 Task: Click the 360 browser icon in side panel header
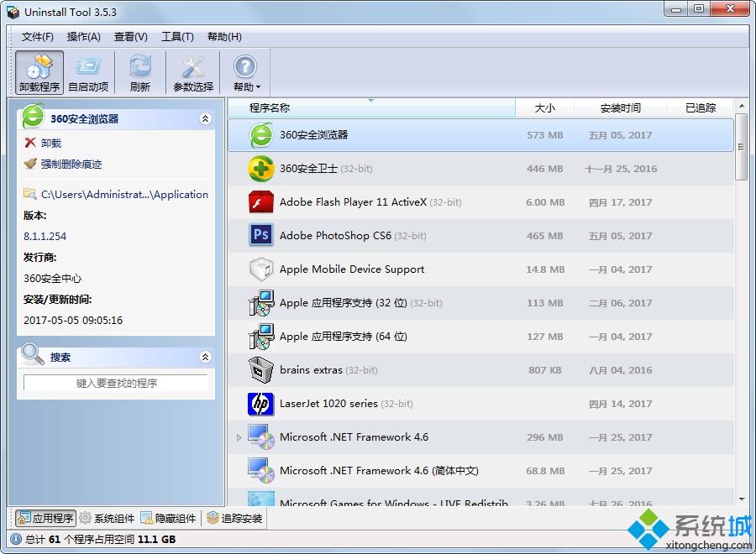(x=33, y=116)
